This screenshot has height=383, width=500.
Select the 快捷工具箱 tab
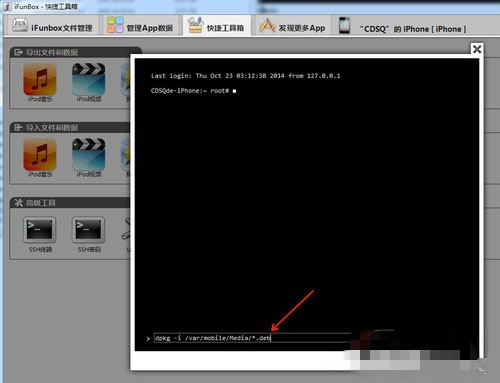point(216,26)
